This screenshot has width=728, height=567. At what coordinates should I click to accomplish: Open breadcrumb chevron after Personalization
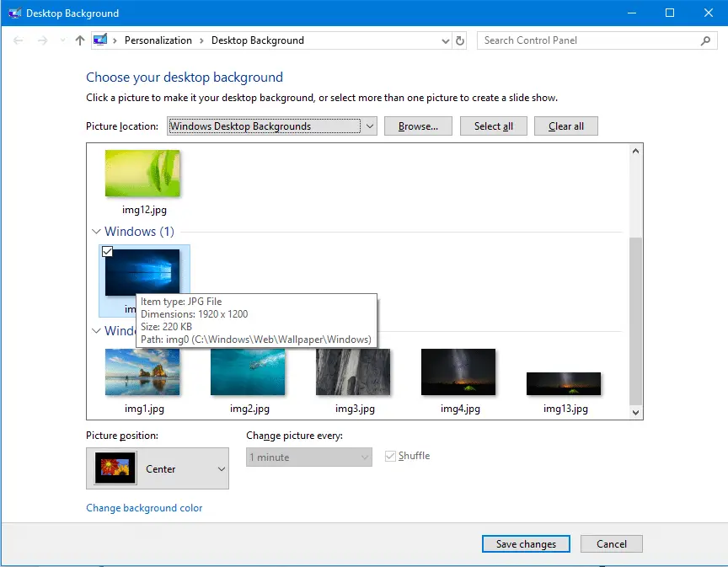tap(201, 41)
